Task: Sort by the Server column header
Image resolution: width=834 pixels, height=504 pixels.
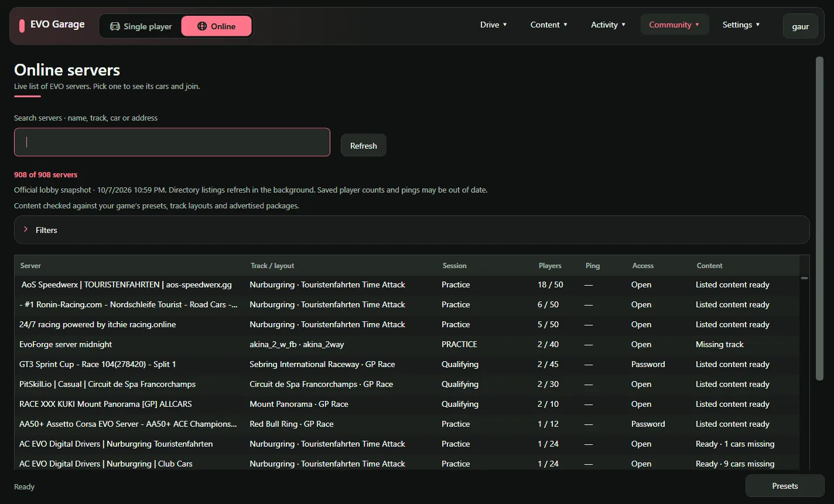Action: pos(30,266)
